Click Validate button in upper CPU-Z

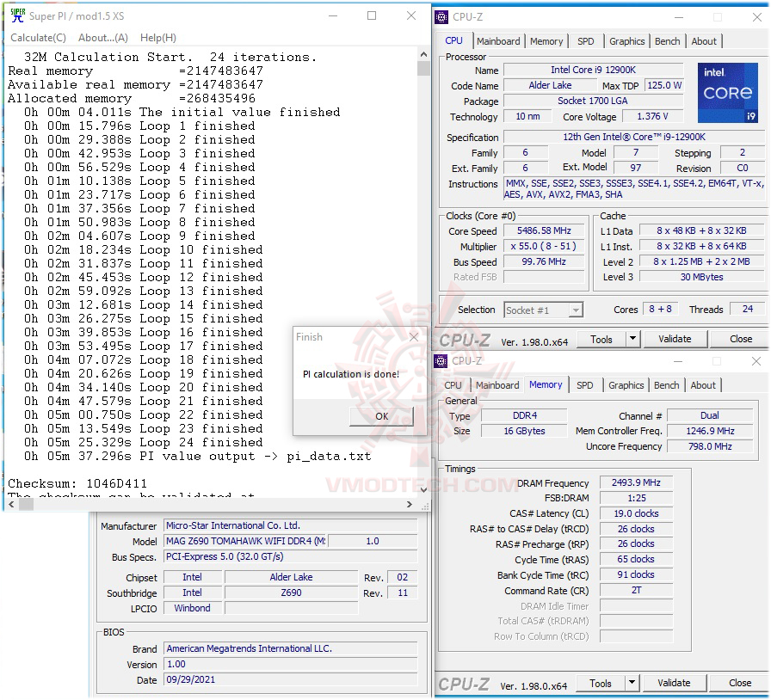point(675,339)
